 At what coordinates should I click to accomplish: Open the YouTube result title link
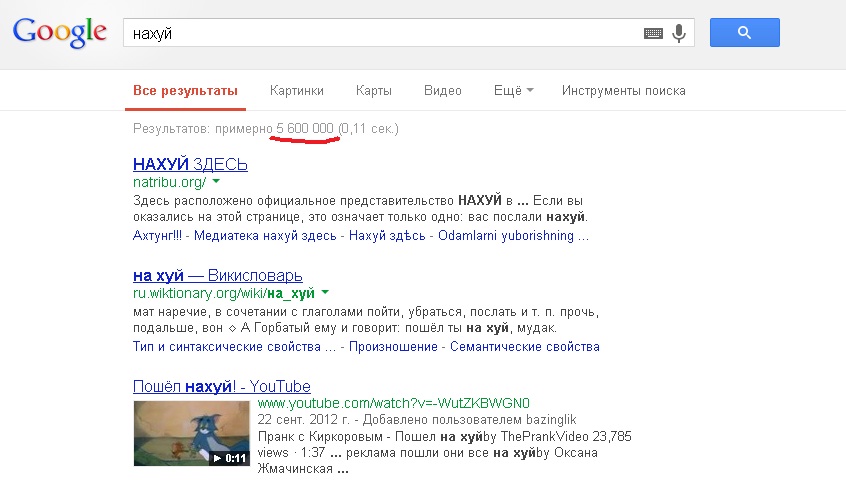pos(221,386)
